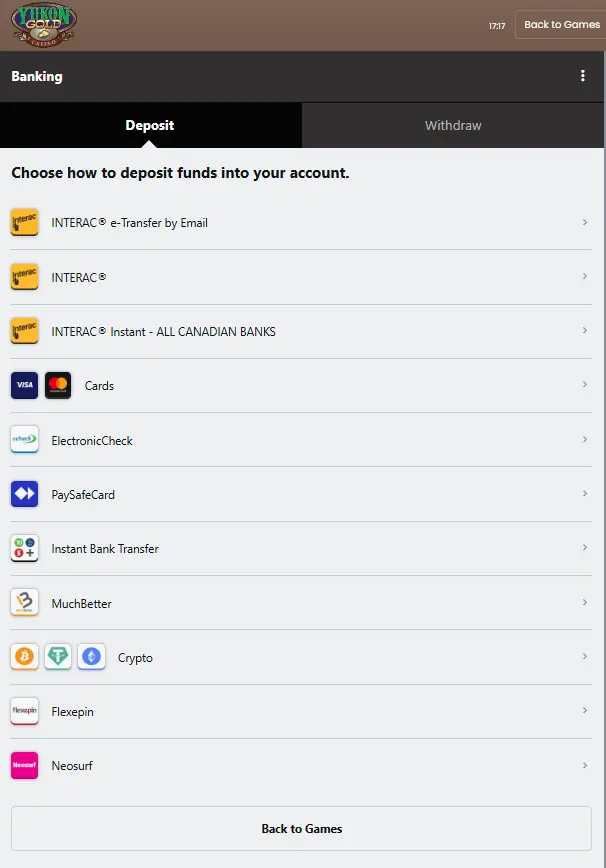Open INTERAC Instant - ALL CANADIAN BANKS
Image resolution: width=606 pixels, height=868 pixels.
click(x=301, y=331)
